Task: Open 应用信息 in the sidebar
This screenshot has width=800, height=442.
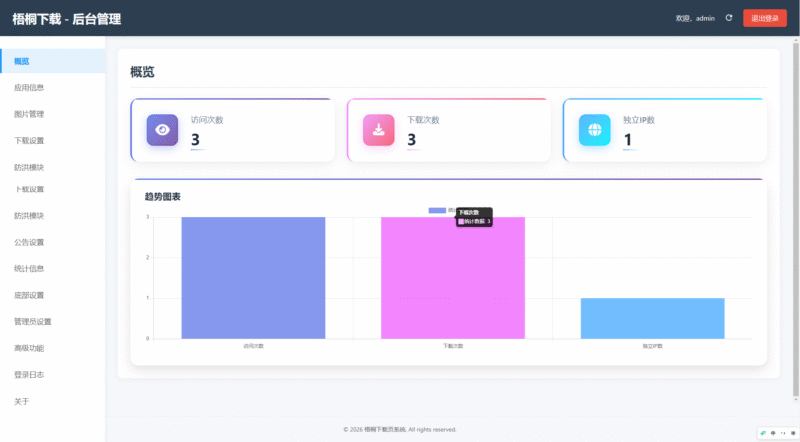Action: 29,88
